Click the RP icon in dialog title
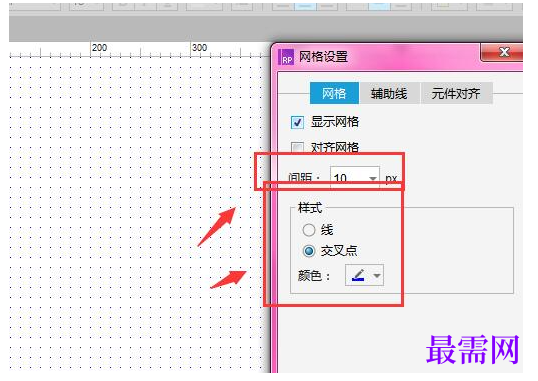 (287, 57)
